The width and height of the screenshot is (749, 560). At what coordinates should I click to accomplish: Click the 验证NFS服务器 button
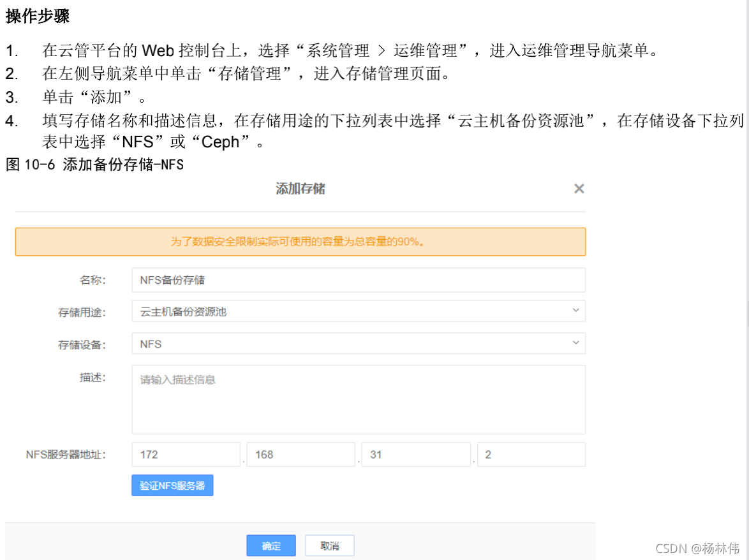pos(172,485)
